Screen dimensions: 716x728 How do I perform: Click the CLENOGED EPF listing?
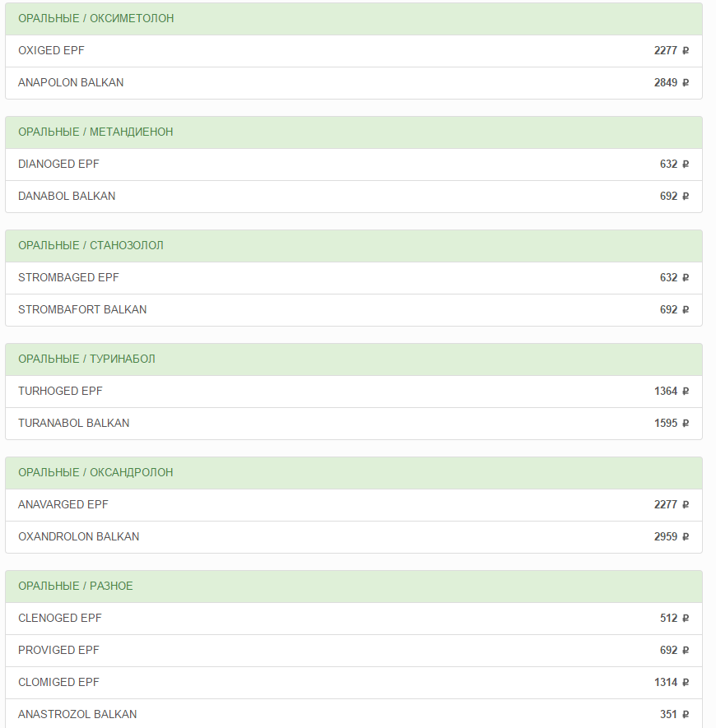pos(60,619)
